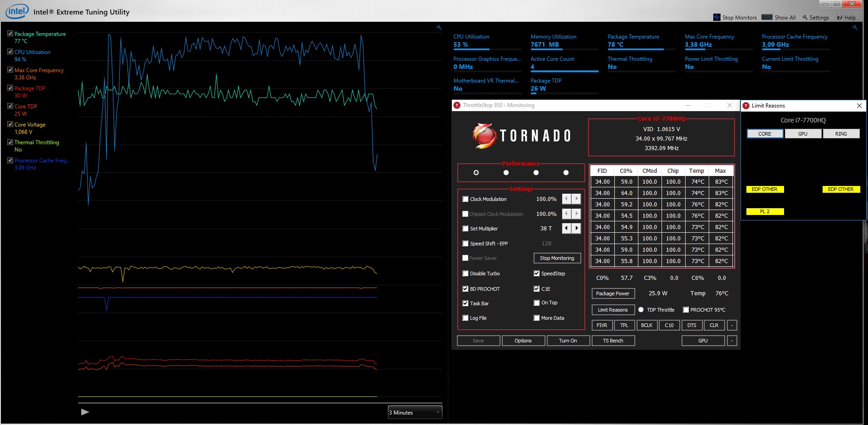Click the TDP Throttle radio indicator
Screen dimensions: 868x425
click(641, 310)
